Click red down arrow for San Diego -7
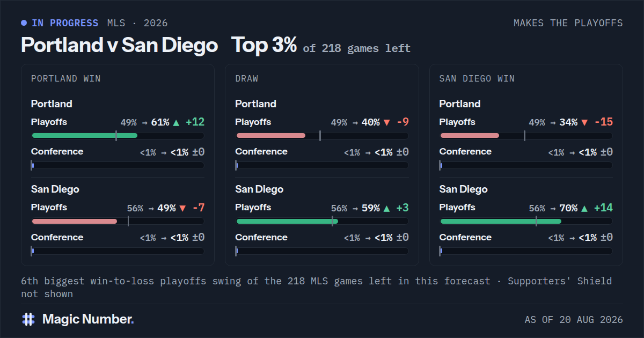This screenshot has width=644, height=338. click(182, 208)
